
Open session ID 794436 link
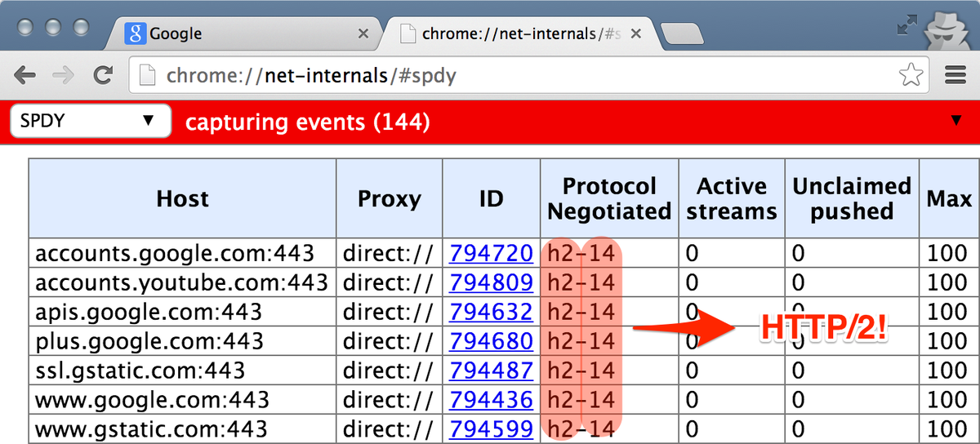491,400
